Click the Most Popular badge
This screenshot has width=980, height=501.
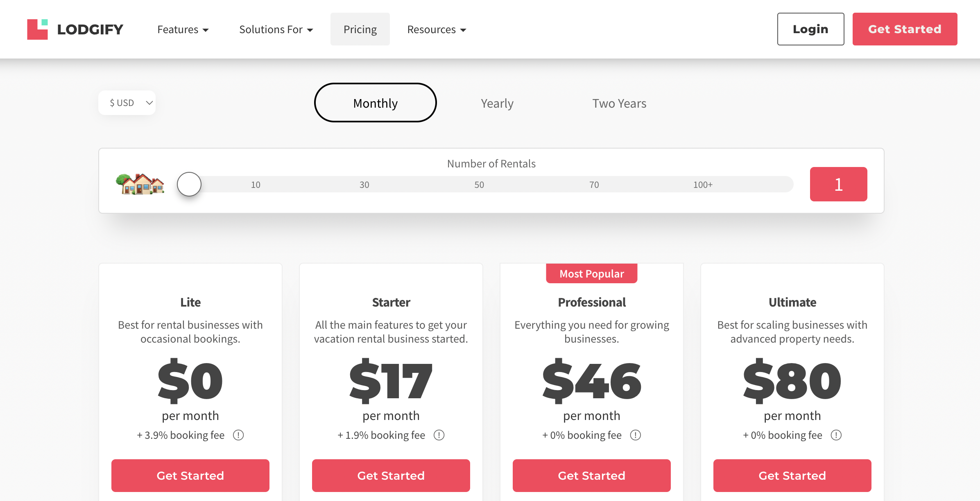point(591,273)
